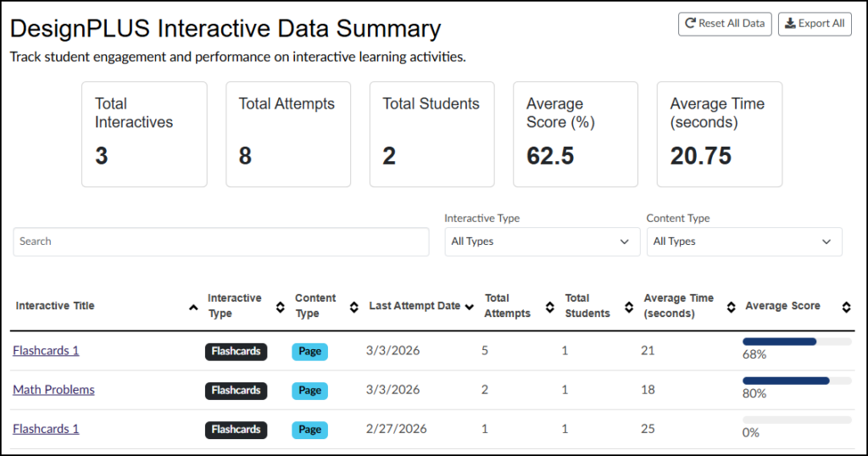Sort by Average Time column arrows
This screenshot has width=868, height=456.
pyautogui.click(x=732, y=307)
